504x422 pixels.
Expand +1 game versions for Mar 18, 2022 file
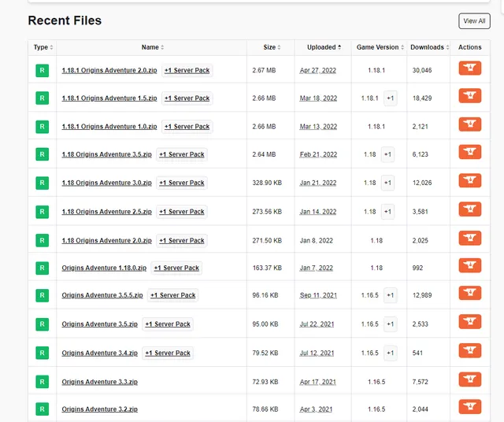pyautogui.click(x=391, y=98)
